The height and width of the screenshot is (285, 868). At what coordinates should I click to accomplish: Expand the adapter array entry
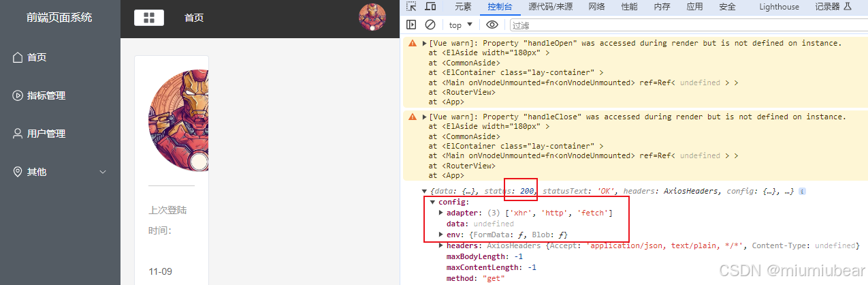pyautogui.click(x=441, y=213)
